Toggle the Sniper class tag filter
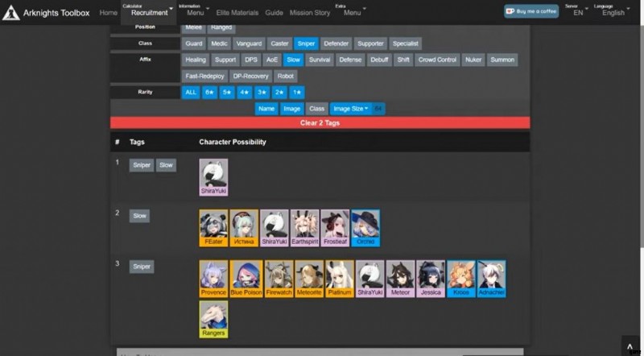644x356 pixels. tap(306, 43)
